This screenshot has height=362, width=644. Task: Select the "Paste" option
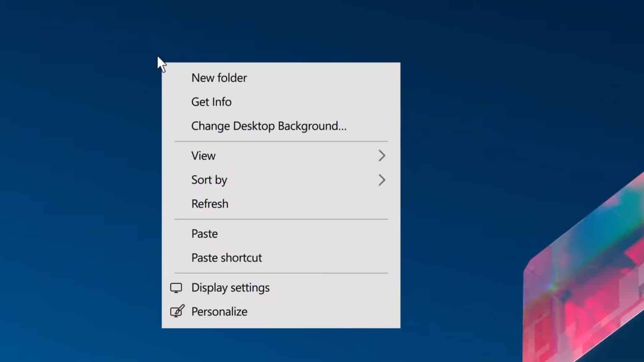pyautogui.click(x=204, y=234)
